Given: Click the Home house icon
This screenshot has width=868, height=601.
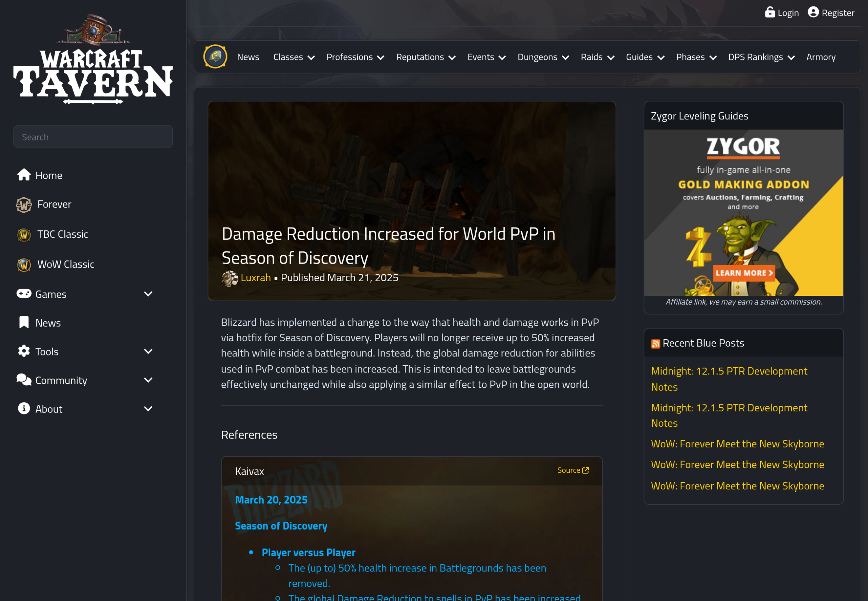Looking at the screenshot, I should click(x=24, y=175).
